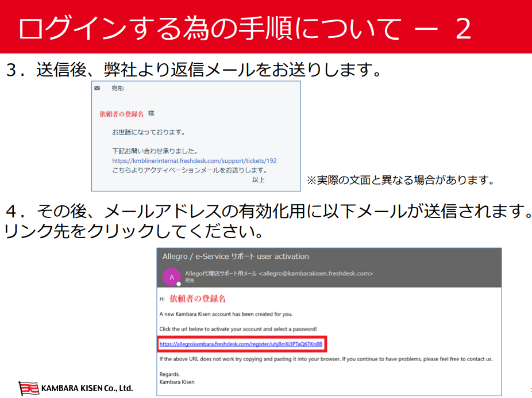Click 'KAMBARA KISEN Co., Ltd.' footer text
Viewport: 532px width, 398px height.
coord(87,388)
